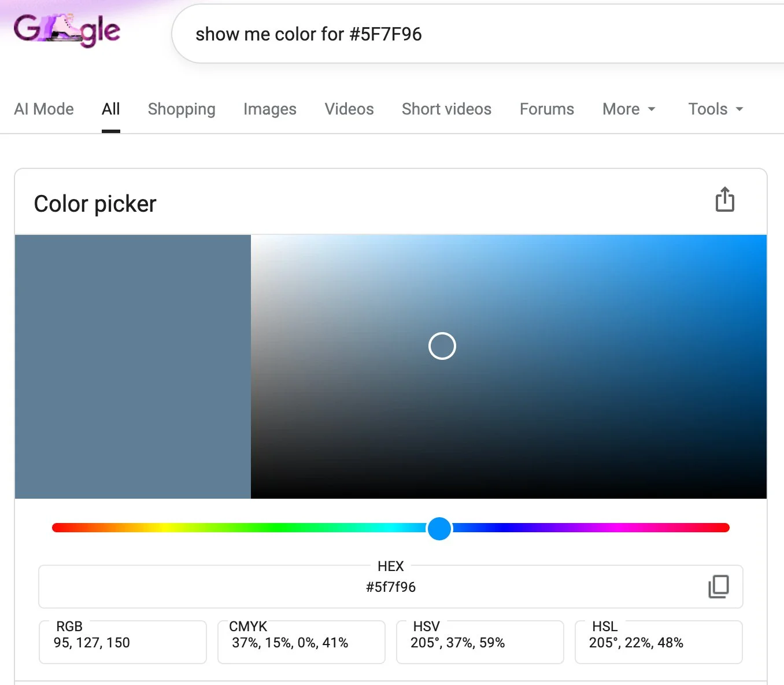
Task: Switch to the Images tab
Action: pyautogui.click(x=269, y=109)
